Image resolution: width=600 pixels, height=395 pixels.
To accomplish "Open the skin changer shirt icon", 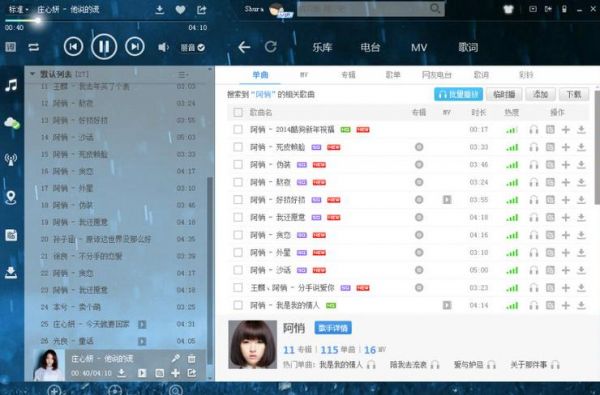I will click(508, 9).
